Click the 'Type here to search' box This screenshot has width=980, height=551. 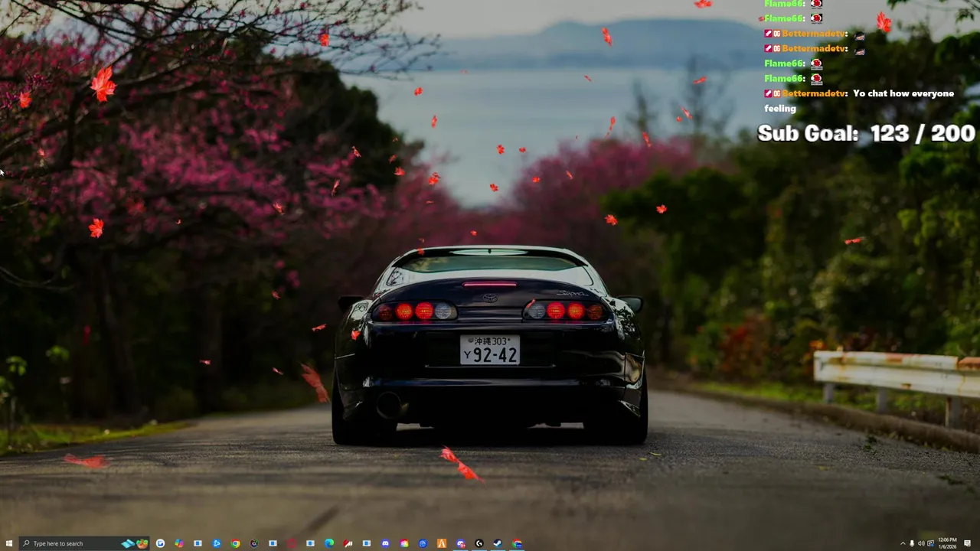(84, 543)
